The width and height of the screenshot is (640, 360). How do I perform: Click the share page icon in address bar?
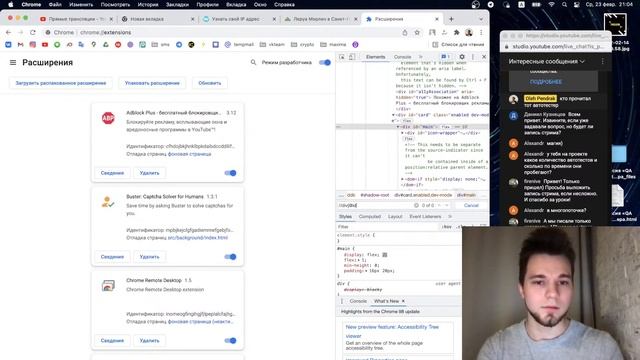point(405,32)
